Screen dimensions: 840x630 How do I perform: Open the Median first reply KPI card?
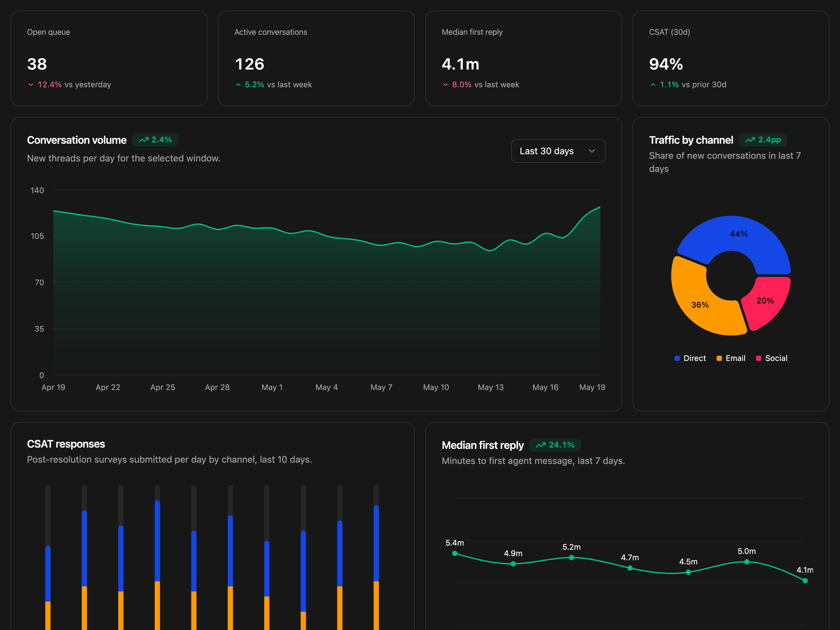coord(523,58)
